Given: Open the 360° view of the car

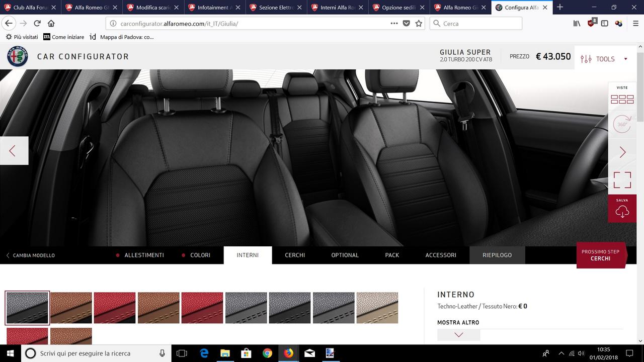Looking at the screenshot, I should click(622, 124).
